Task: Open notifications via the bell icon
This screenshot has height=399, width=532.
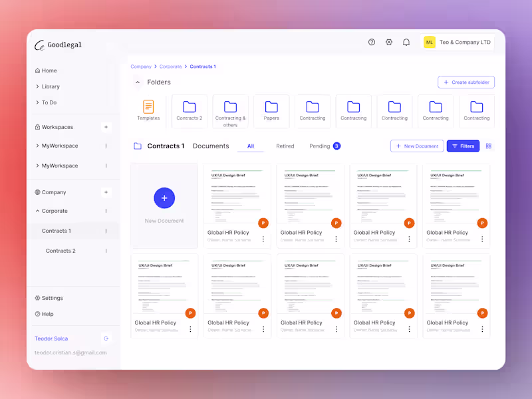Action: pyautogui.click(x=406, y=42)
